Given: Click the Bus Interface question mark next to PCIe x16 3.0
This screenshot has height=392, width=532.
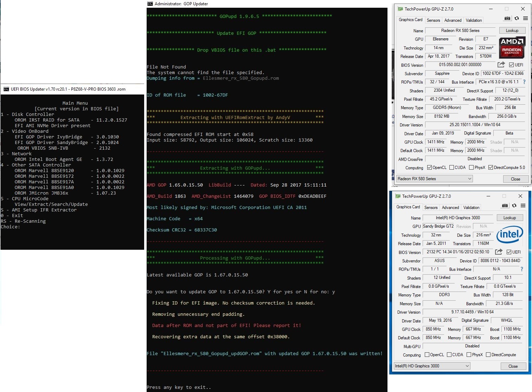Looking at the screenshot, I should click(x=524, y=82).
